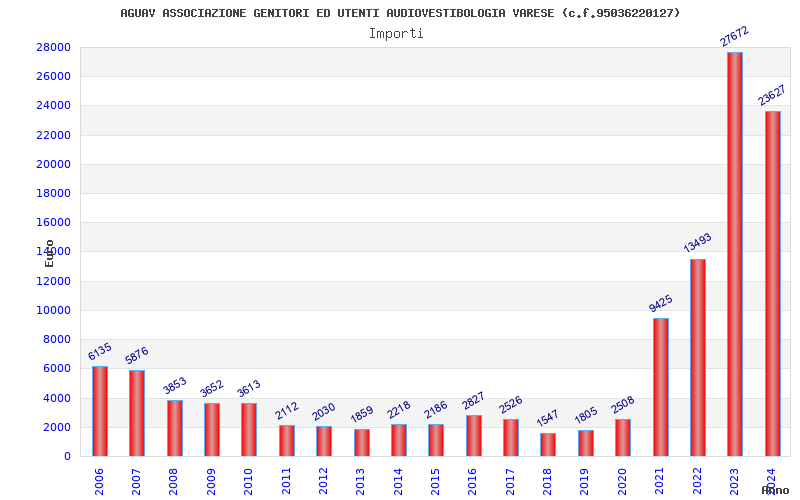Screen dimensions: 800x500
Task: Click the 10000 y-axis tick label
Action: click(53, 310)
